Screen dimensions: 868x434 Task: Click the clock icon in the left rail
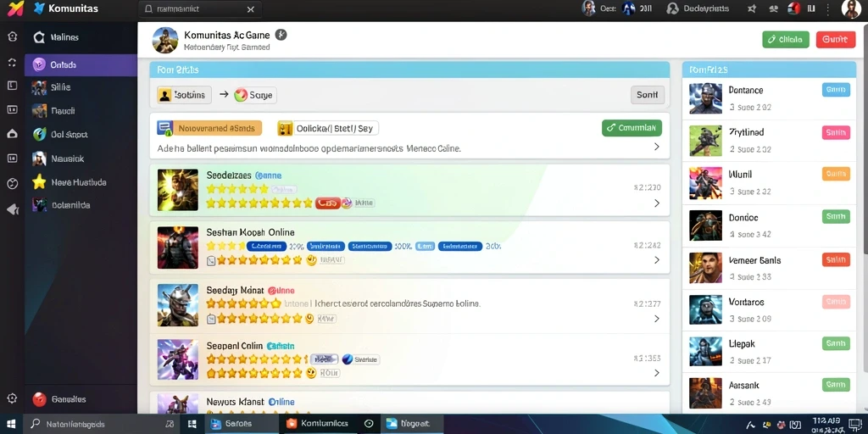12,184
